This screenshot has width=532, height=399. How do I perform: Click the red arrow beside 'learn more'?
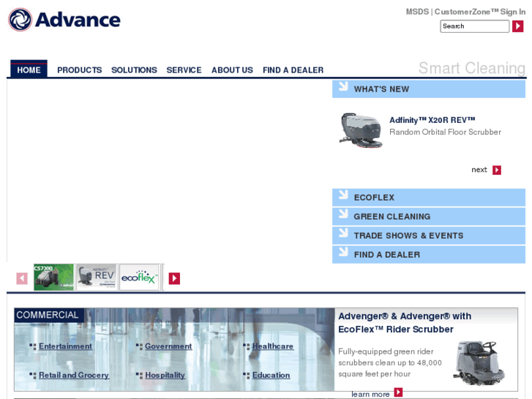(x=398, y=392)
